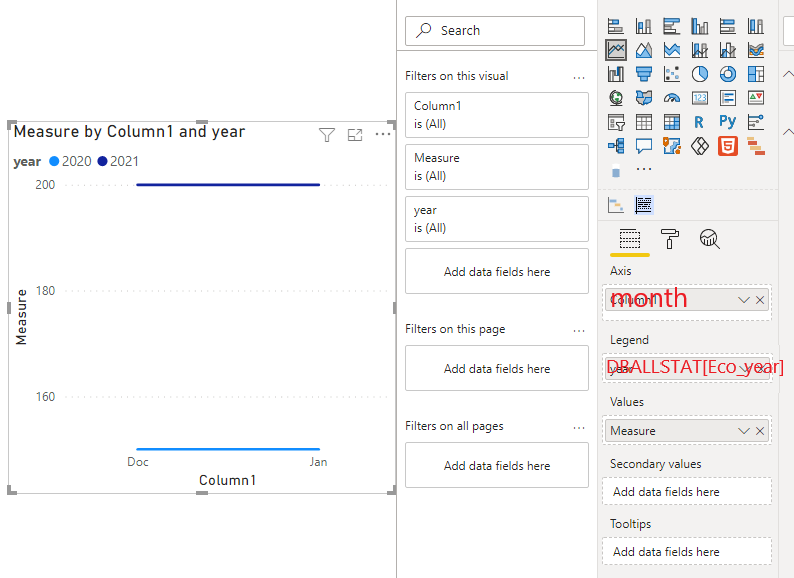Image resolution: width=794 pixels, height=578 pixels.
Task: Select the KPI visual
Action: pyautogui.click(x=756, y=98)
